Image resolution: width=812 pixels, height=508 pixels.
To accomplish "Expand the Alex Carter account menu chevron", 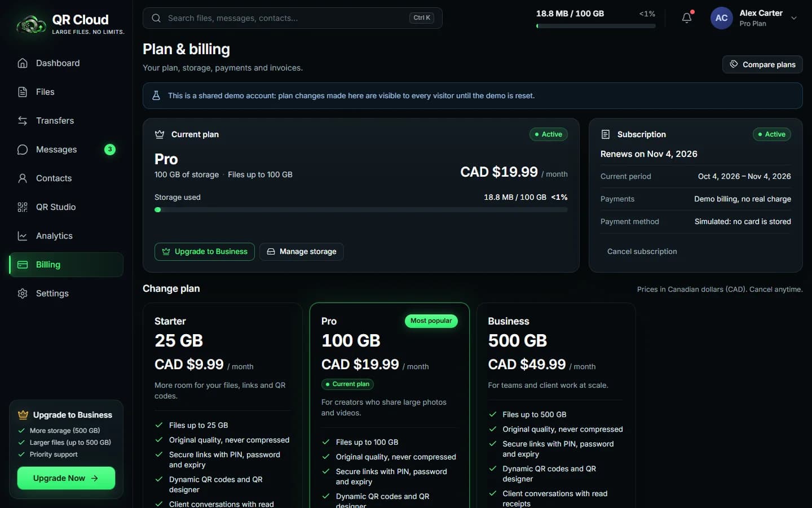I will tap(794, 18).
